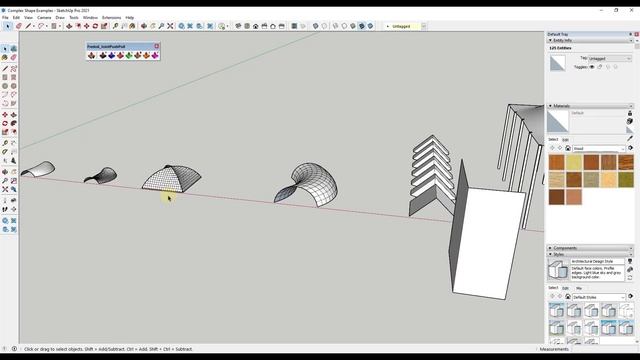Select the Walk footprints tool in left toolbar
This screenshot has width=640, height=360.
pyautogui.click(x=5, y=209)
